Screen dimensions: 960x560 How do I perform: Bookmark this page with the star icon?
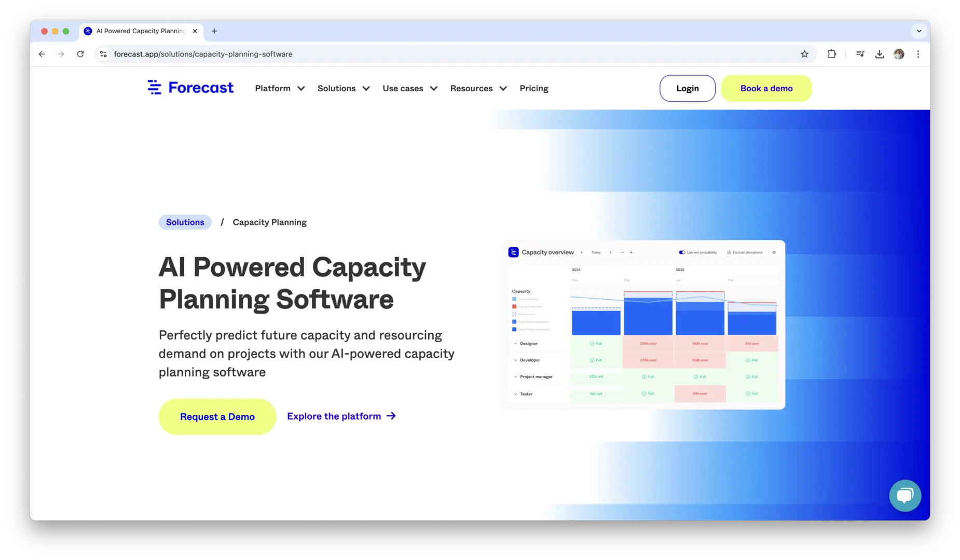pos(804,54)
